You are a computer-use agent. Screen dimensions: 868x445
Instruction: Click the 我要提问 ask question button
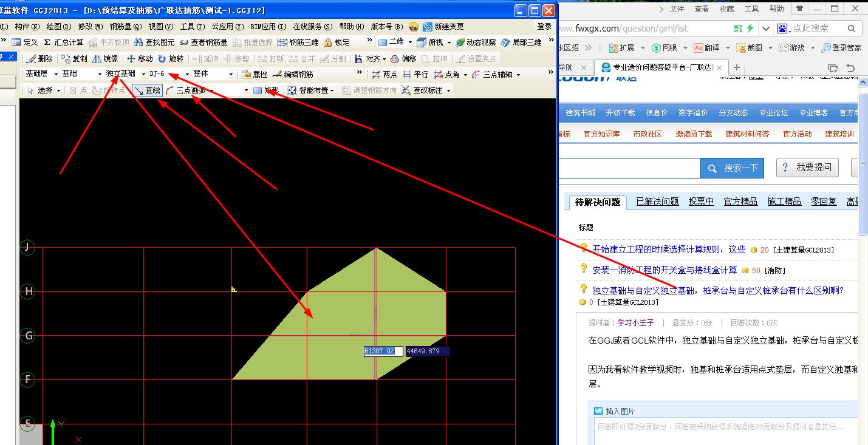(808, 168)
